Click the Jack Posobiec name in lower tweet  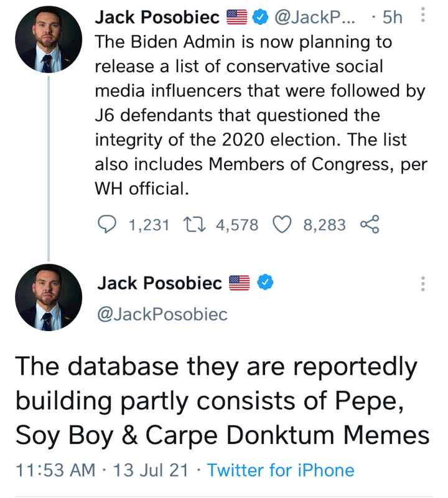pos(160,283)
